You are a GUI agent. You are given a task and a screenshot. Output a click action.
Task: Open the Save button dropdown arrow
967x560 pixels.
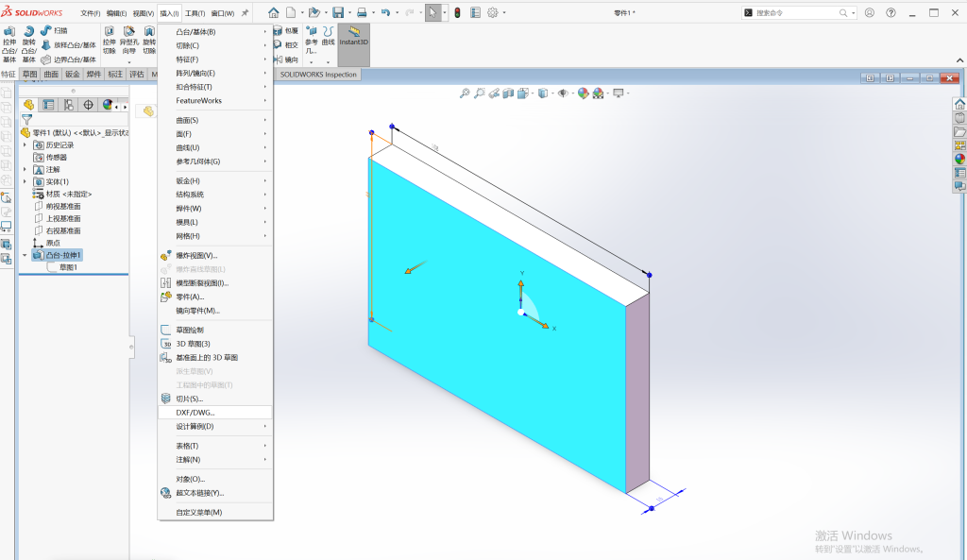[x=349, y=12]
